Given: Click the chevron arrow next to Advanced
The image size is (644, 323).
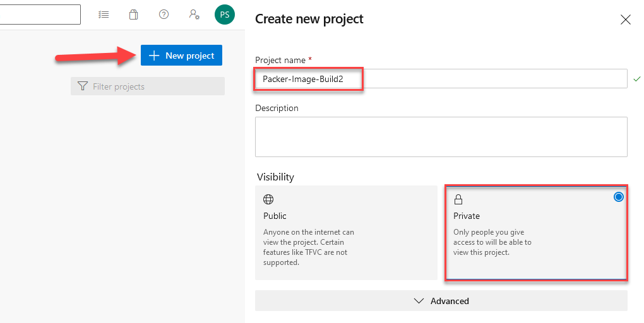Looking at the screenshot, I should pos(419,301).
